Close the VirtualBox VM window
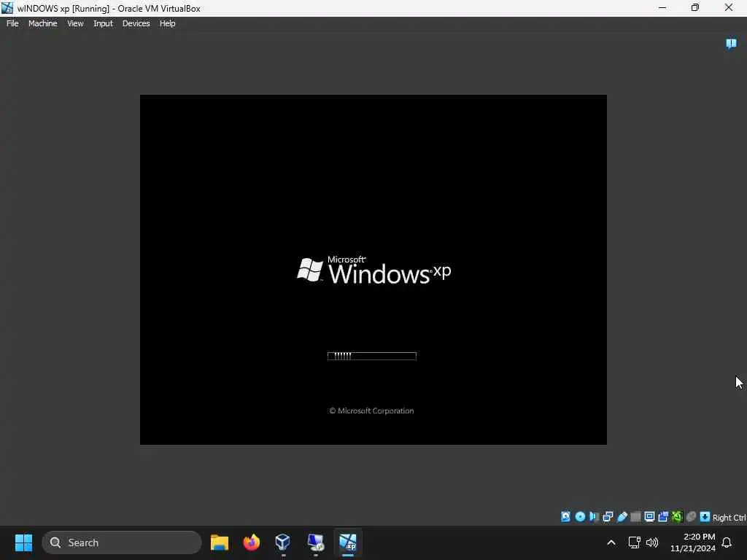Screen dimensions: 747x560 [729, 7]
